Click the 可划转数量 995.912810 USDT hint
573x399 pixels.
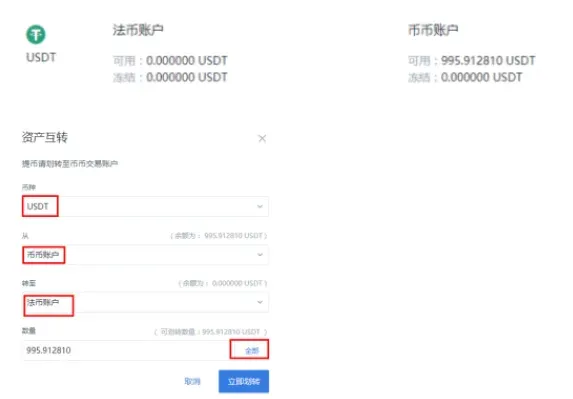pyautogui.click(x=210, y=332)
